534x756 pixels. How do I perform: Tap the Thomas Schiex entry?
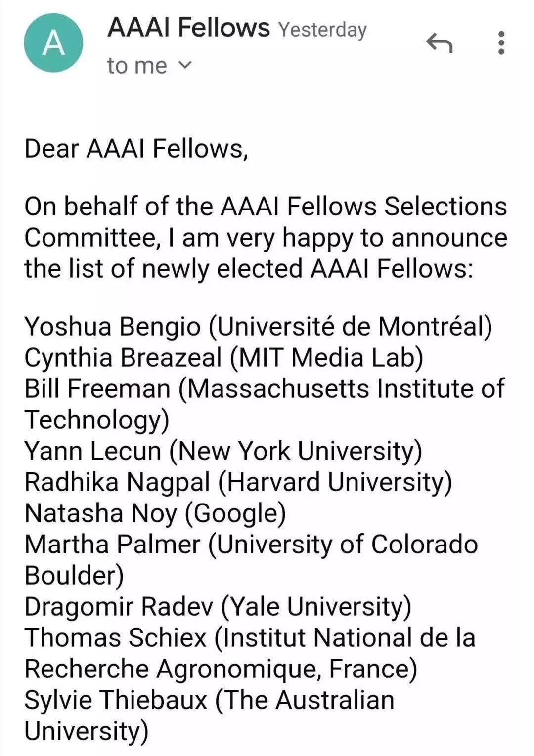click(x=250, y=637)
